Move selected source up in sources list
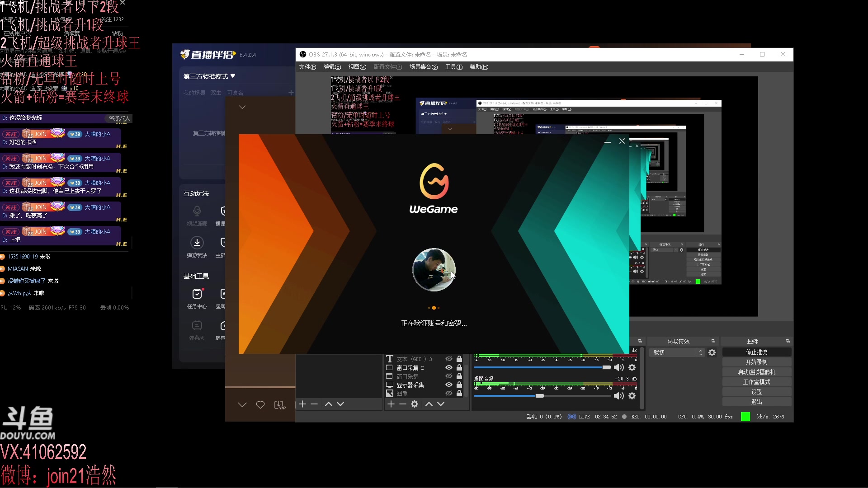This screenshot has height=488, width=868. click(429, 404)
